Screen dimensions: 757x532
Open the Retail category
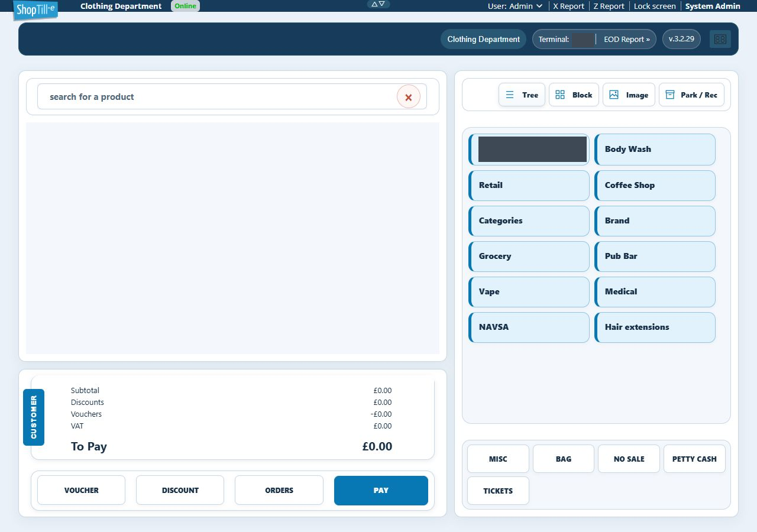pos(529,186)
